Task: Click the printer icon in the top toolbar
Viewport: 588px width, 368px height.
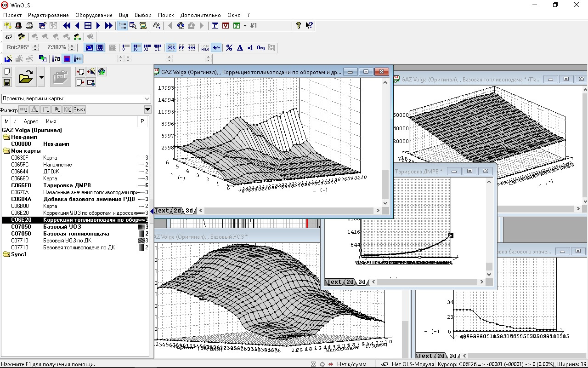Action: click(x=29, y=26)
